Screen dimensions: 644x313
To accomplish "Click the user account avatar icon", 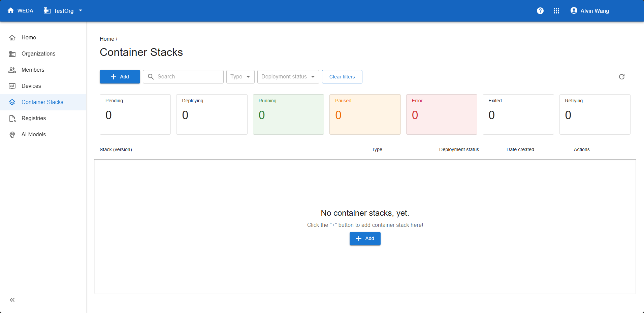I will point(574,11).
